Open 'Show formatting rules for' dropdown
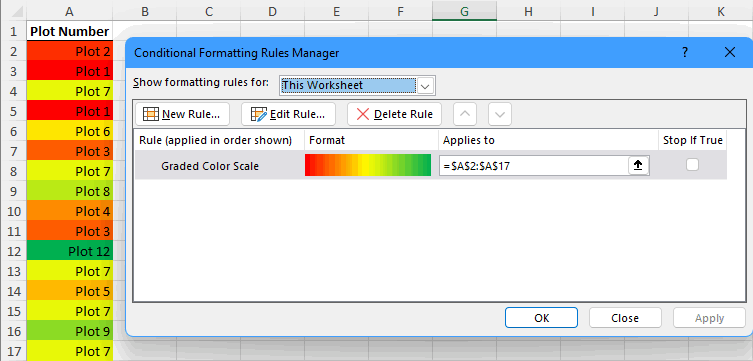The image size is (753, 361). [425, 86]
